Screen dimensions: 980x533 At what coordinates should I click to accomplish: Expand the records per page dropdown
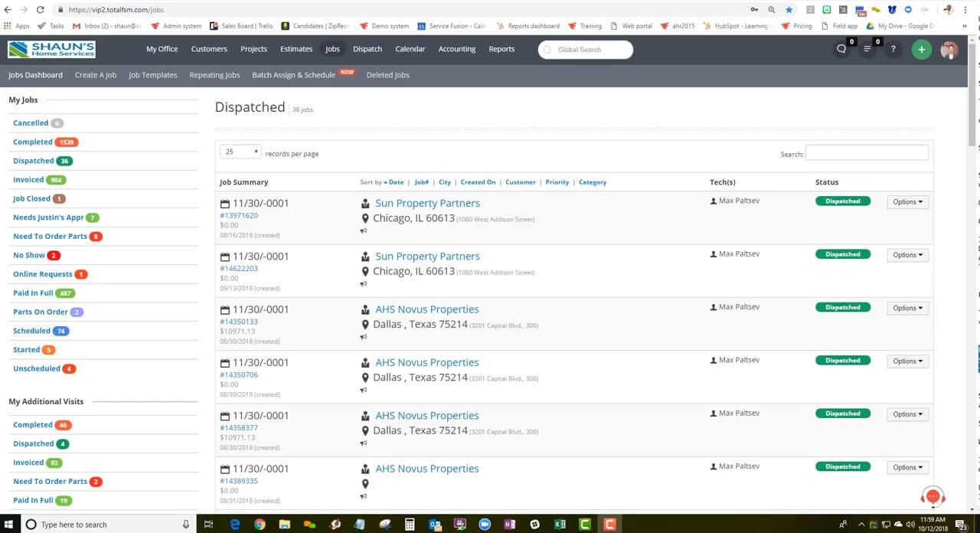240,152
